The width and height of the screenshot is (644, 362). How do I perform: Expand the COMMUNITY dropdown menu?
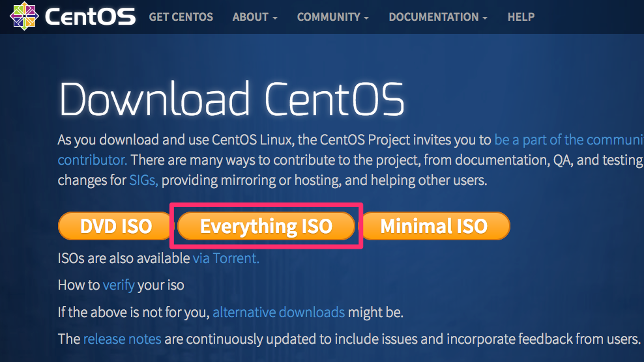coord(333,17)
